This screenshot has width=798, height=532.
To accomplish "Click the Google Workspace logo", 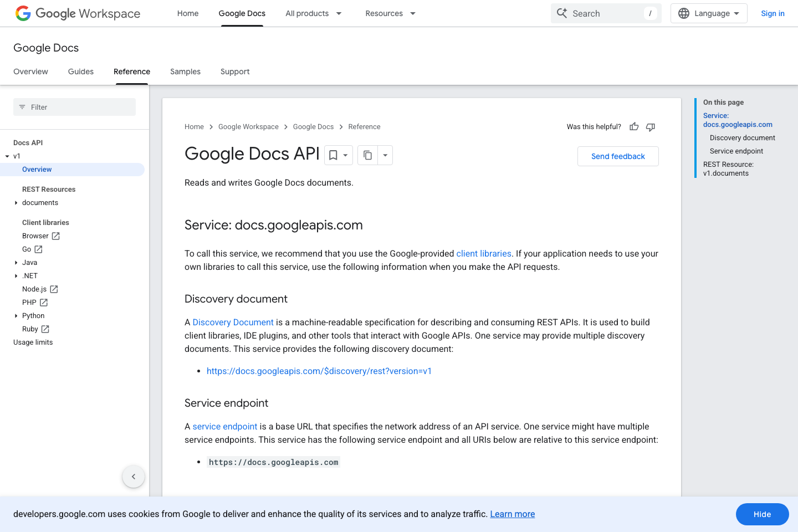I will (78, 13).
